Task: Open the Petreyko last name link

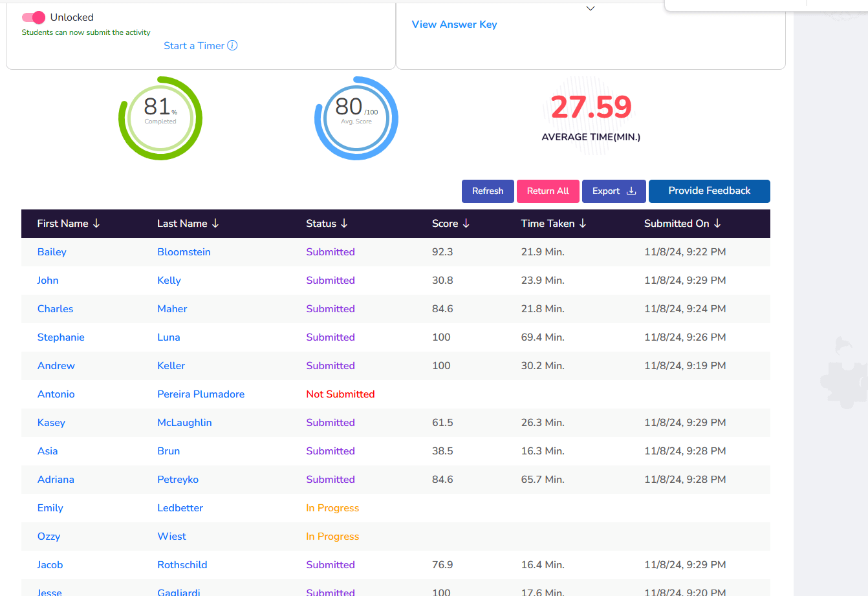Action: pos(178,480)
